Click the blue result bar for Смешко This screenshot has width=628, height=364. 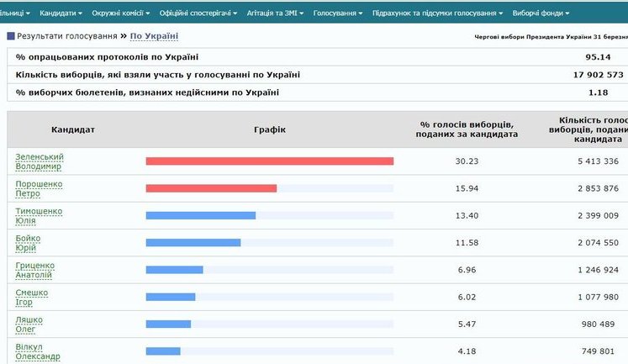click(171, 297)
